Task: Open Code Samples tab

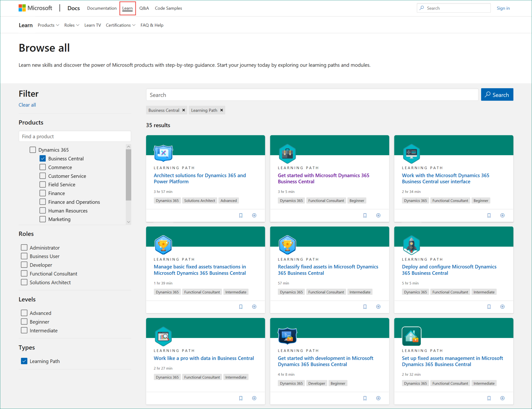Action: [x=168, y=8]
